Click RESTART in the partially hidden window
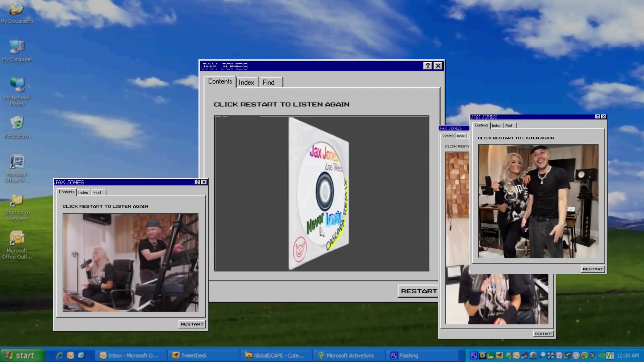Image resolution: width=644 pixels, height=362 pixels. pos(543,334)
